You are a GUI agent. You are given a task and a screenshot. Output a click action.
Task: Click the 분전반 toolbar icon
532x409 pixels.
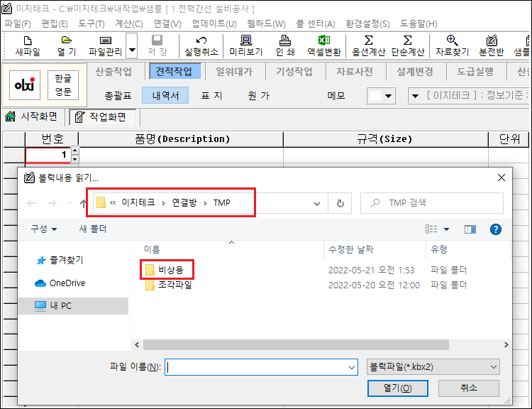pyautogui.click(x=492, y=46)
